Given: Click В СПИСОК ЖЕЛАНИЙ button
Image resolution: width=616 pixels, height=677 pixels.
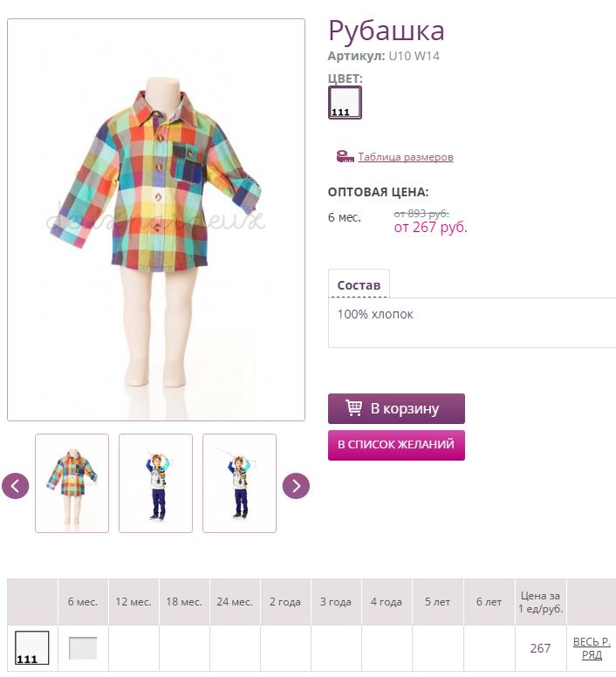Looking at the screenshot, I should pyautogui.click(x=396, y=445).
